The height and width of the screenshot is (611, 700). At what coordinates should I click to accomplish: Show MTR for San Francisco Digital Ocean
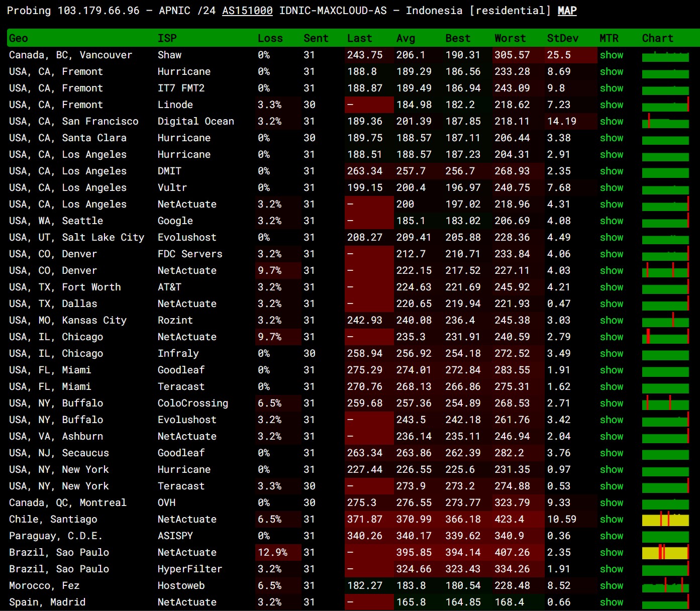click(x=611, y=121)
